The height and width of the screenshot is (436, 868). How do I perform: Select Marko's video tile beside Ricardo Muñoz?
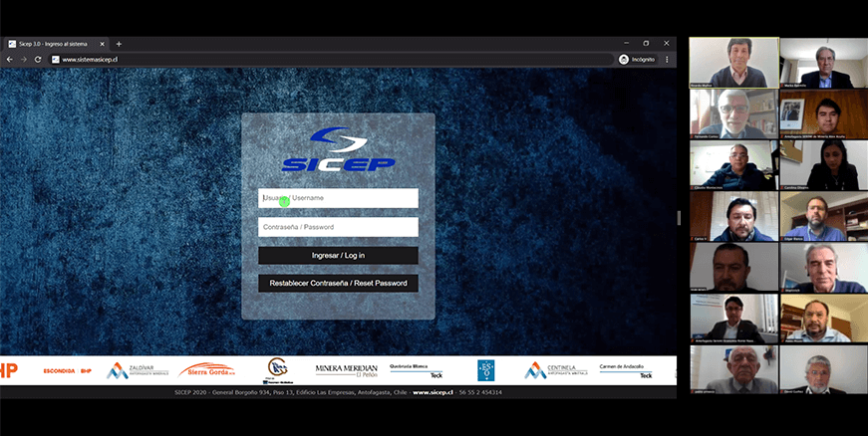(x=824, y=63)
